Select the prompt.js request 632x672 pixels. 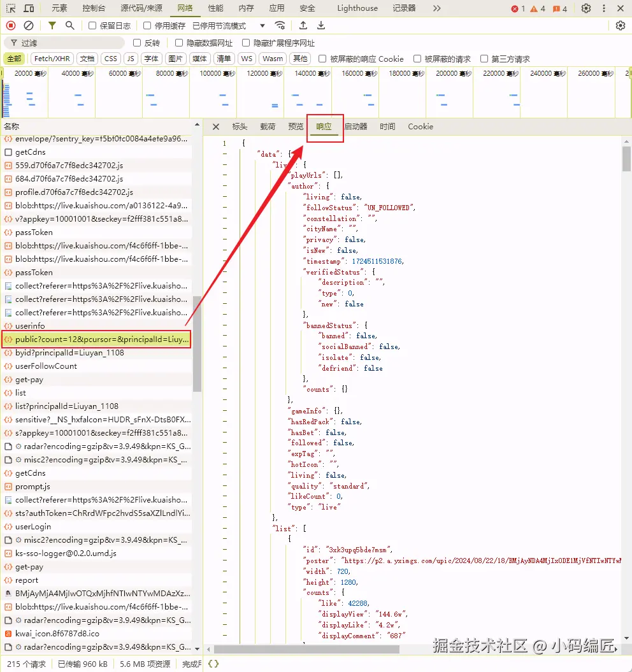(x=96, y=487)
